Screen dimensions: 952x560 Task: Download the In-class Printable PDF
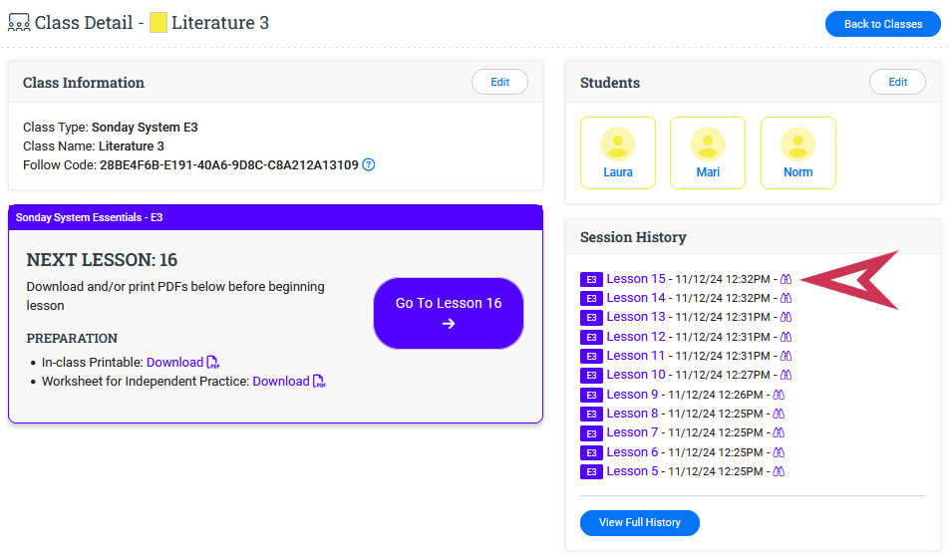(174, 363)
